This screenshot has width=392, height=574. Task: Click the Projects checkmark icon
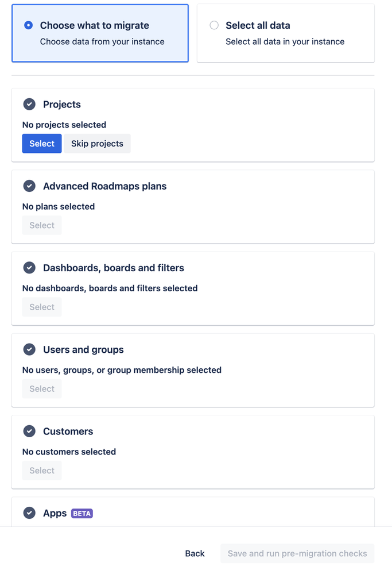coord(29,105)
